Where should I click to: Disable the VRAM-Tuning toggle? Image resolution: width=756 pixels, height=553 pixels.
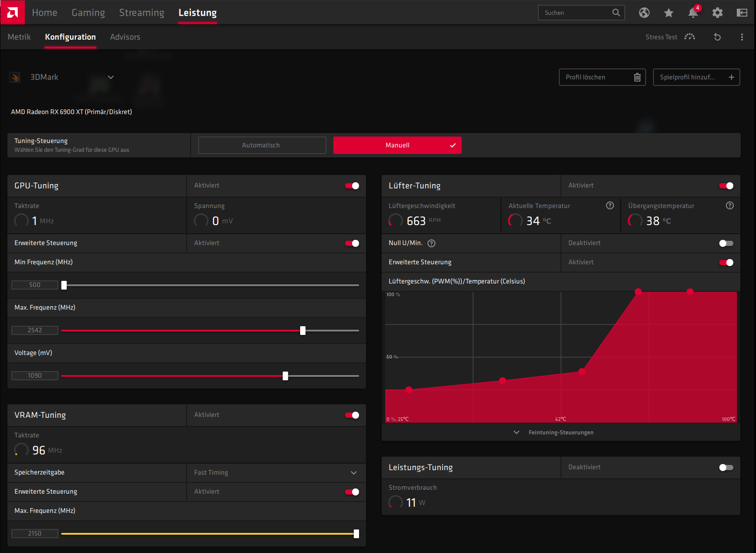pos(352,415)
